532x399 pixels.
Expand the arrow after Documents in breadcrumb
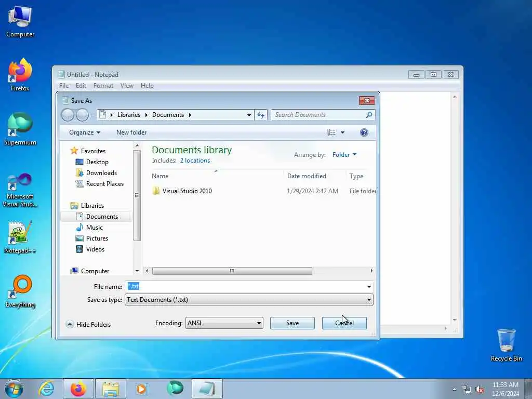tap(190, 115)
